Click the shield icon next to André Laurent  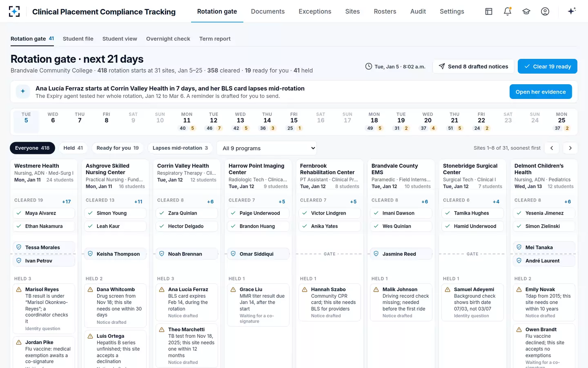coord(519,260)
